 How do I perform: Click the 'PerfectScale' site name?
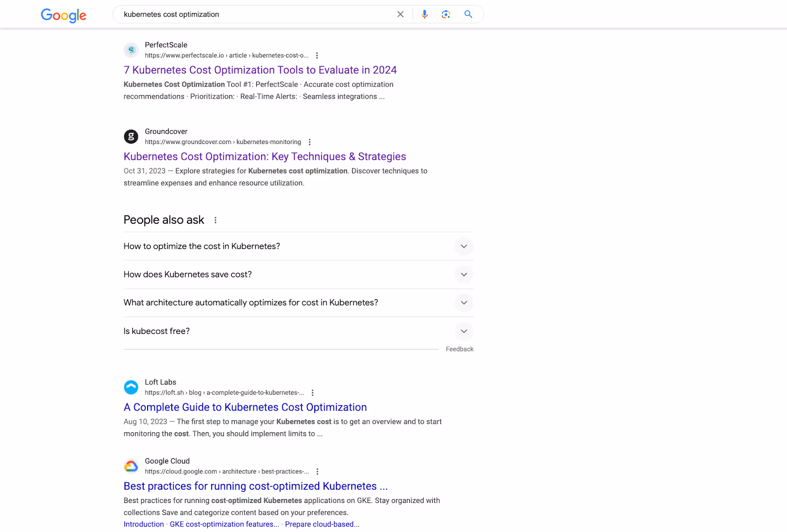(x=166, y=45)
